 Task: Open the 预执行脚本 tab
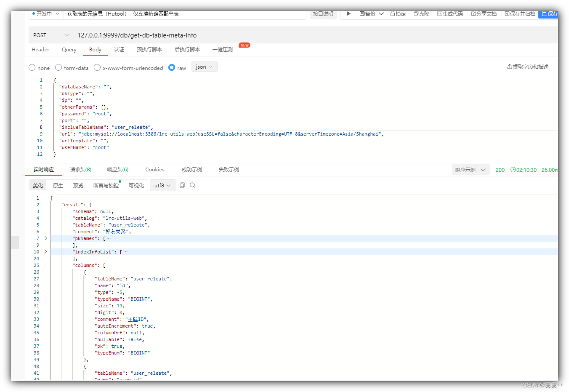click(x=149, y=50)
